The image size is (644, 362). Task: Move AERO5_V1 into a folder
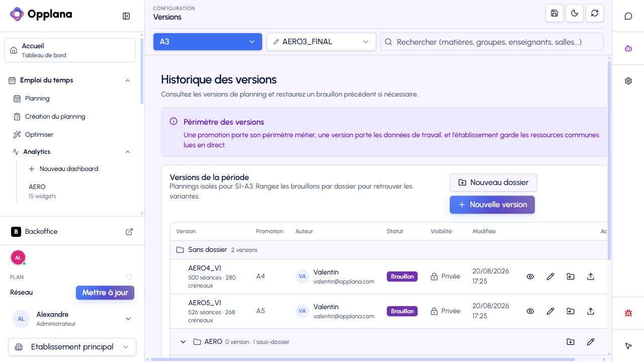(x=571, y=311)
